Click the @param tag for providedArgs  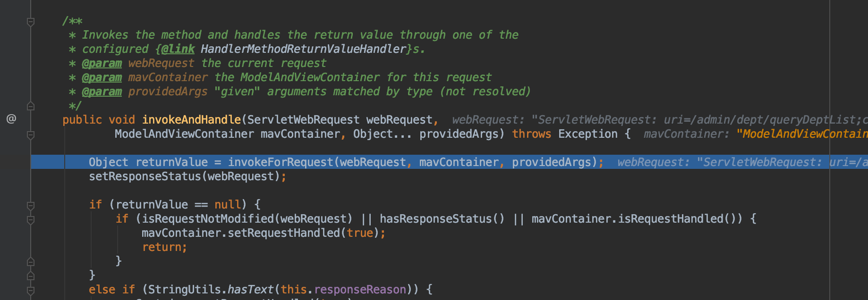102,92
